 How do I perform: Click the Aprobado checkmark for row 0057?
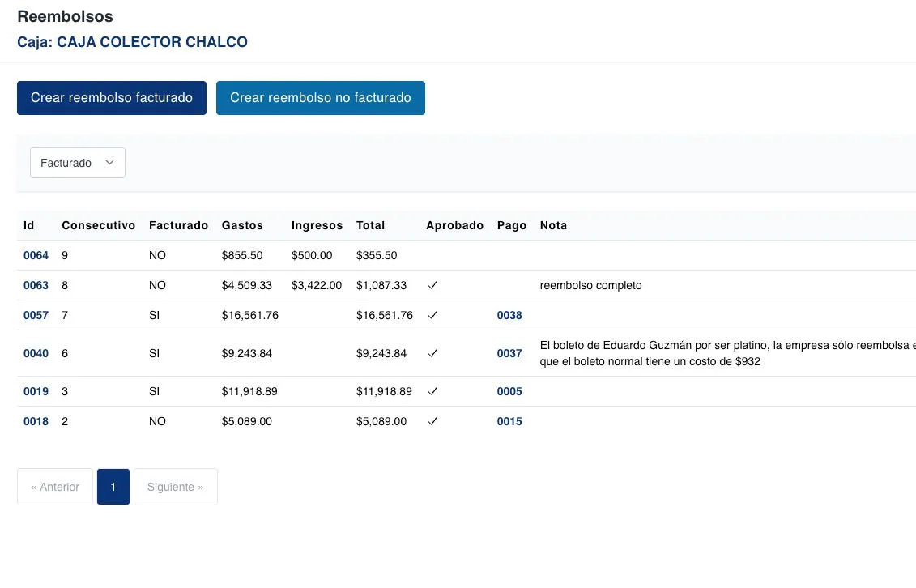point(432,315)
